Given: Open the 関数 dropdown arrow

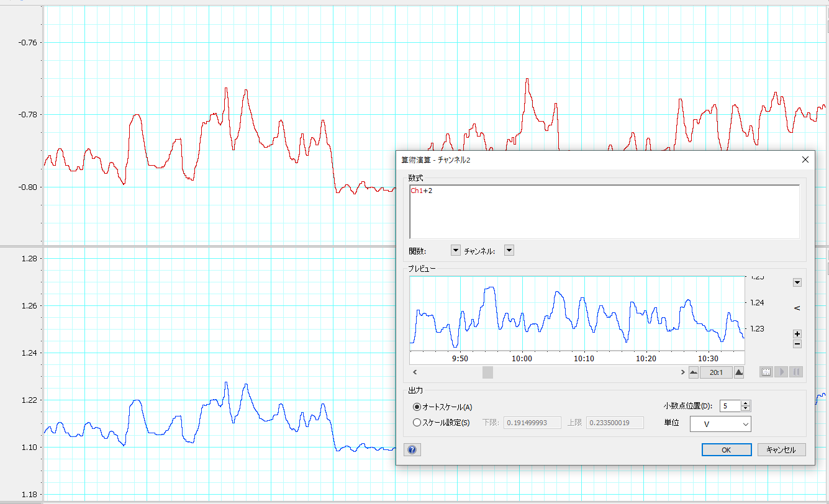Looking at the screenshot, I should point(455,251).
